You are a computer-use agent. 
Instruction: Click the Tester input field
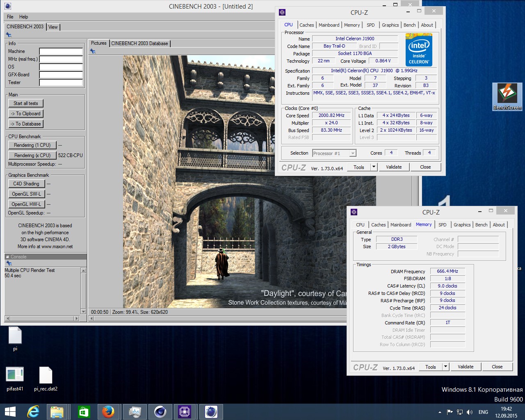[x=61, y=82]
